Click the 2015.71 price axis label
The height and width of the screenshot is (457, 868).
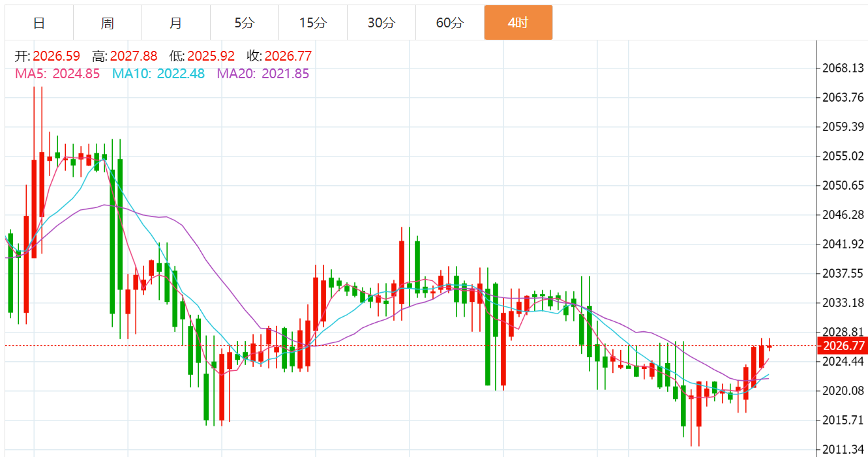[x=842, y=420]
